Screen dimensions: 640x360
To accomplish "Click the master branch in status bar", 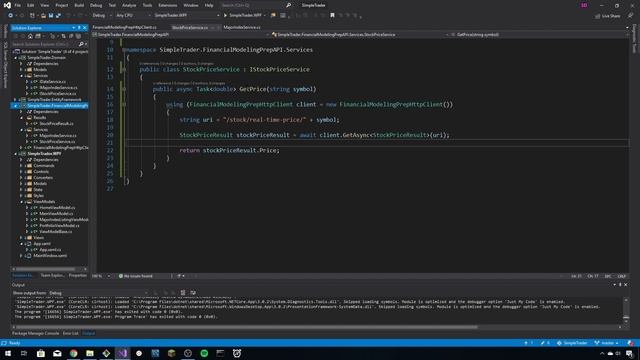I will [x=607, y=343].
